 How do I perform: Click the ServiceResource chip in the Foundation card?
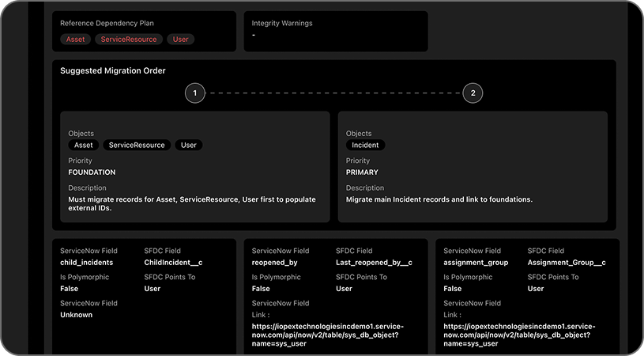point(137,145)
